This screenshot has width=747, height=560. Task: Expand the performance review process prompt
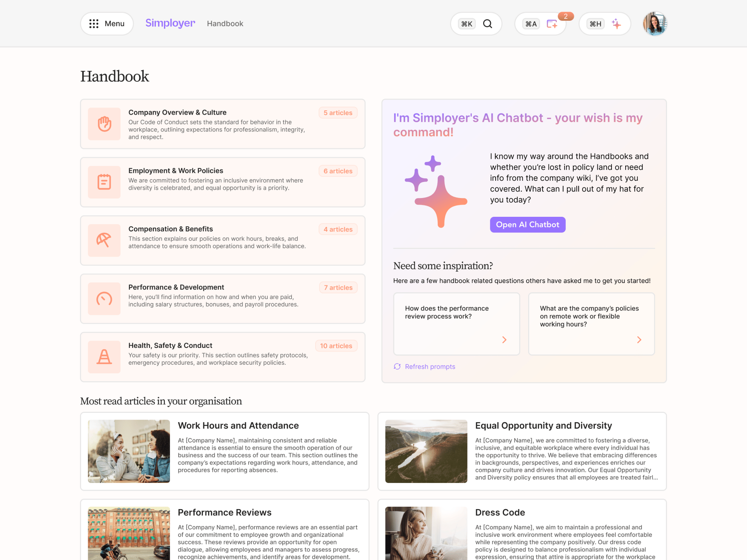[504, 340]
